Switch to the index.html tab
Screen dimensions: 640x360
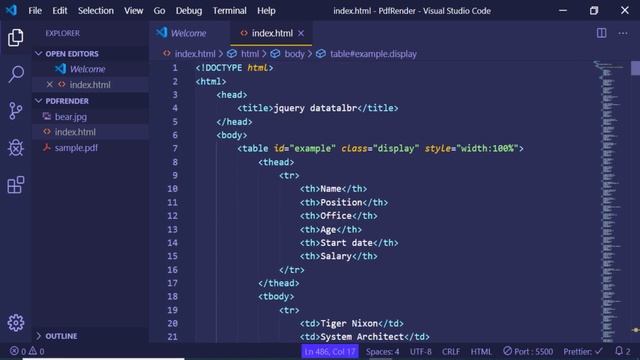click(272, 33)
